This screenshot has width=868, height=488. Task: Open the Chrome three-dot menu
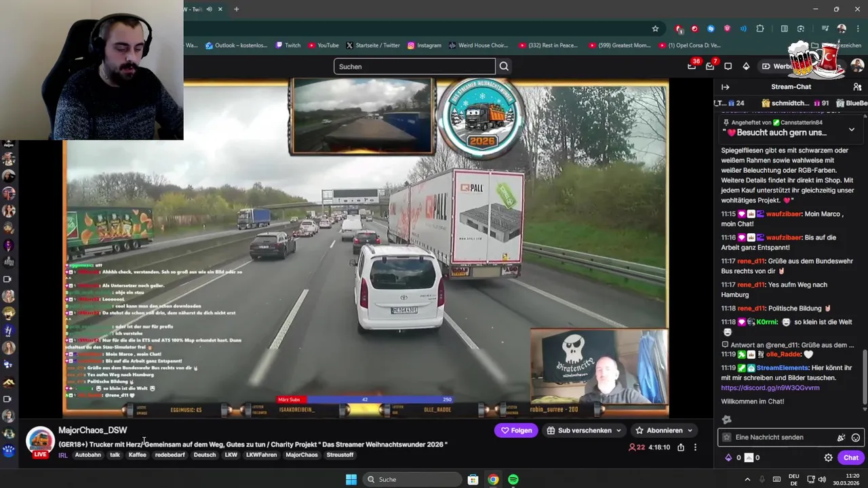(x=858, y=28)
